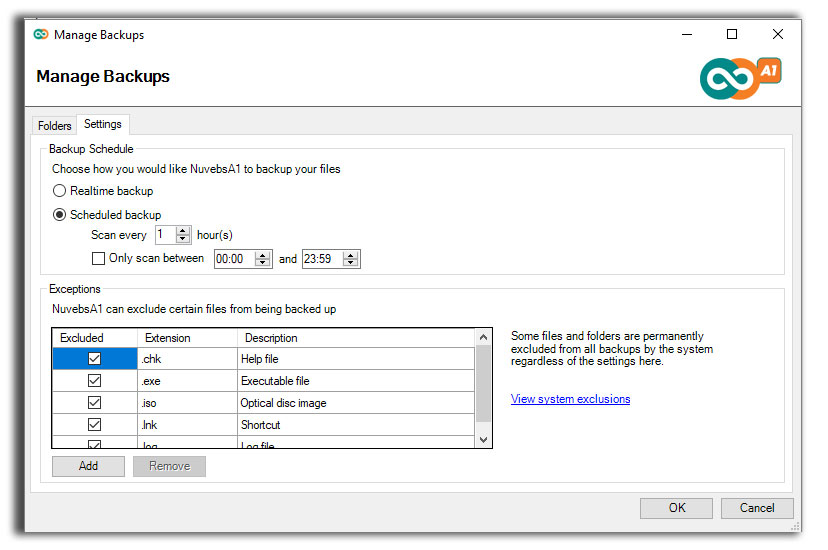Minimize the Manage Backups window
Screen dimensions: 828x550
coord(686,34)
